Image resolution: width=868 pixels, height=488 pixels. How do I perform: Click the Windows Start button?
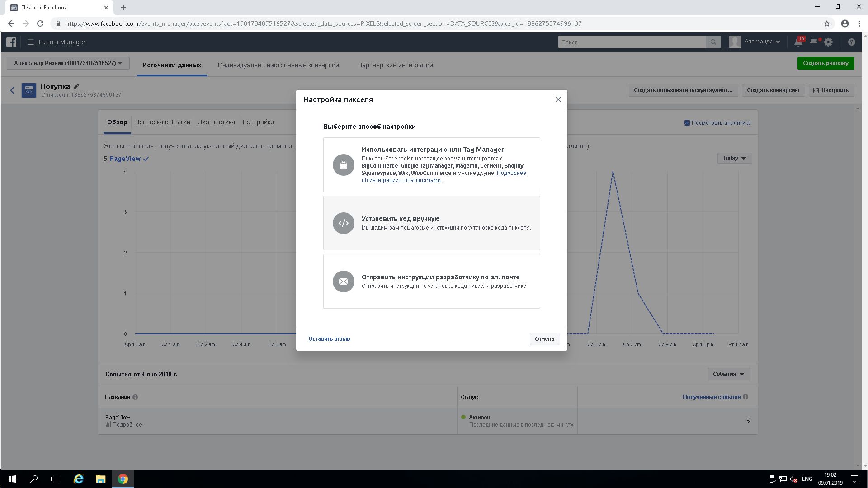[x=12, y=479]
